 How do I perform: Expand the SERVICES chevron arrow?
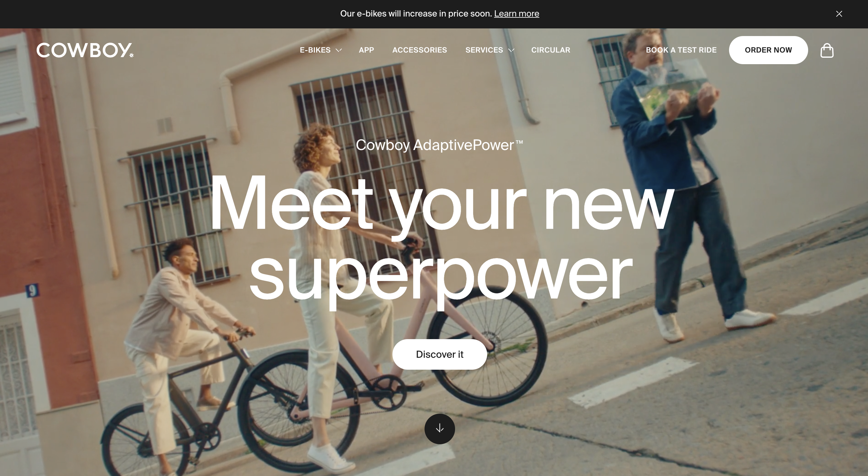[x=511, y=50]
